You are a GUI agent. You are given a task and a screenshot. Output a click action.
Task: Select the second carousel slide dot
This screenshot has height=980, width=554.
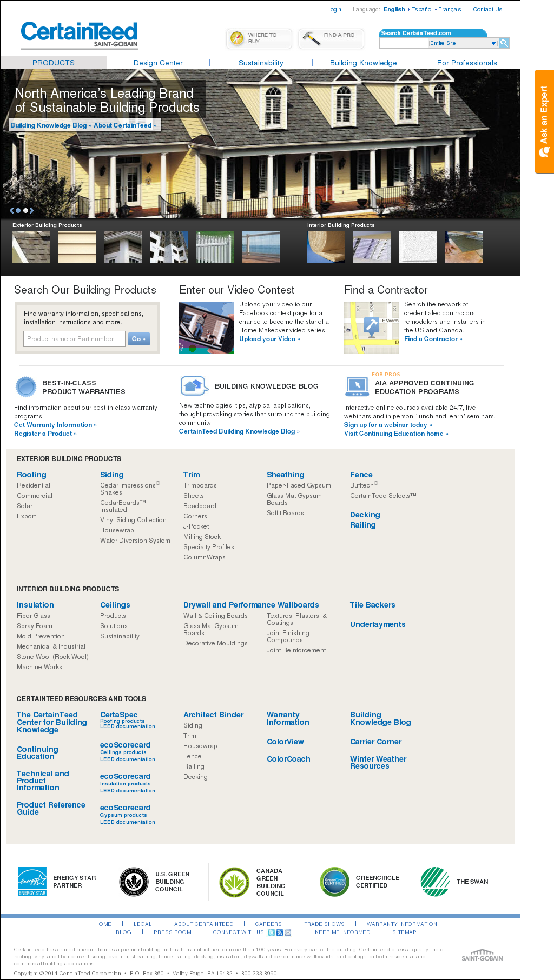click(x=25, y=211)
